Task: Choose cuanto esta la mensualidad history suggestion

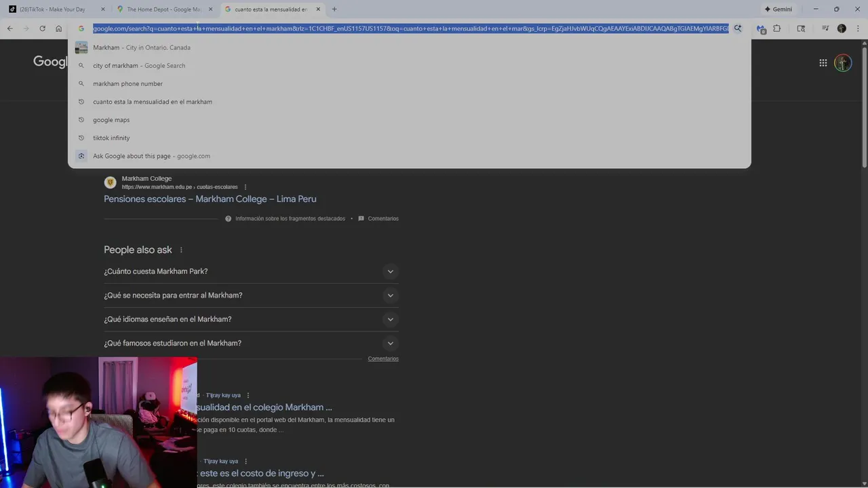Action: pos(409,102)
